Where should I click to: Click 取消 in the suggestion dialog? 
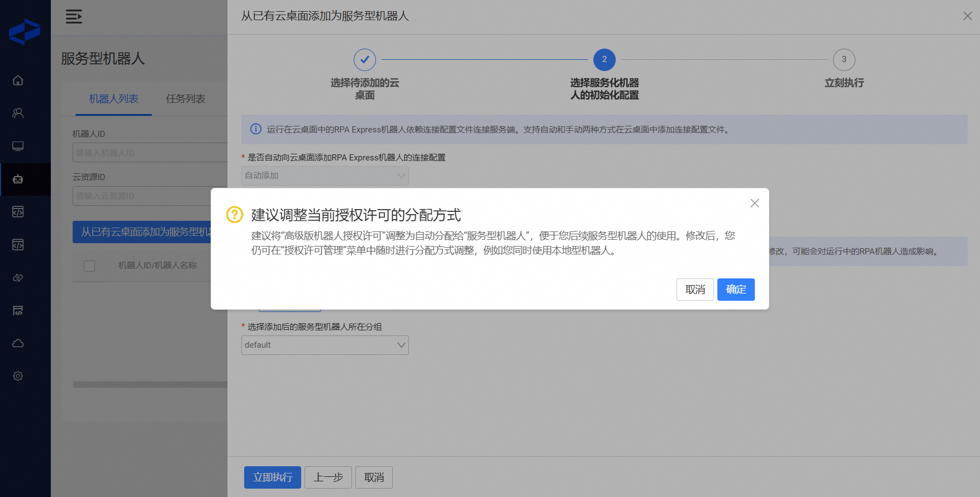pos(695,290)
